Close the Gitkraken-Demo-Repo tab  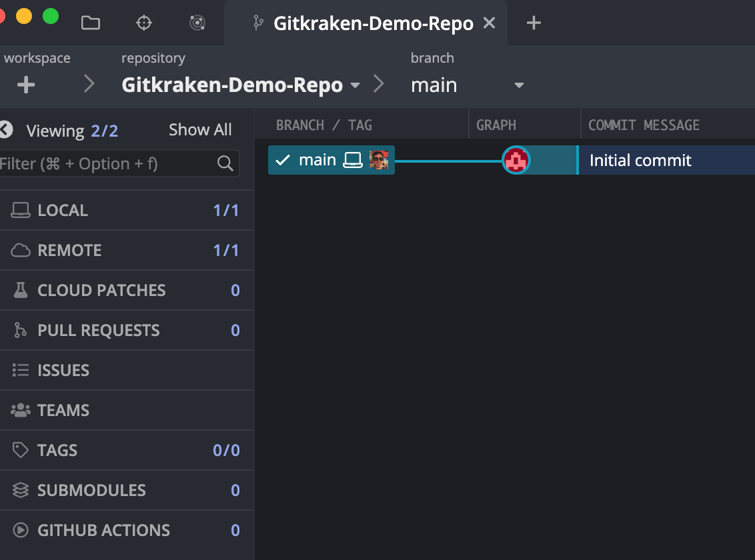(489, 23)
